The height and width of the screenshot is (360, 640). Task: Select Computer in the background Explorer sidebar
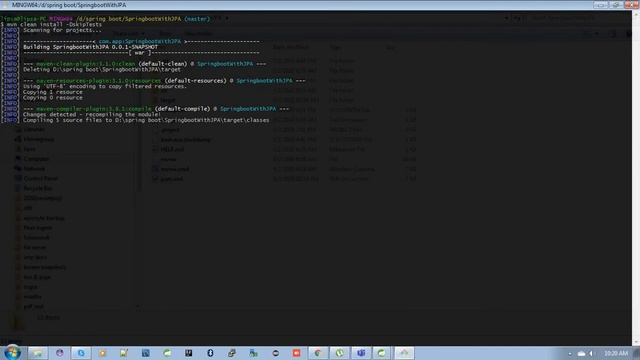tap(36, 159)
